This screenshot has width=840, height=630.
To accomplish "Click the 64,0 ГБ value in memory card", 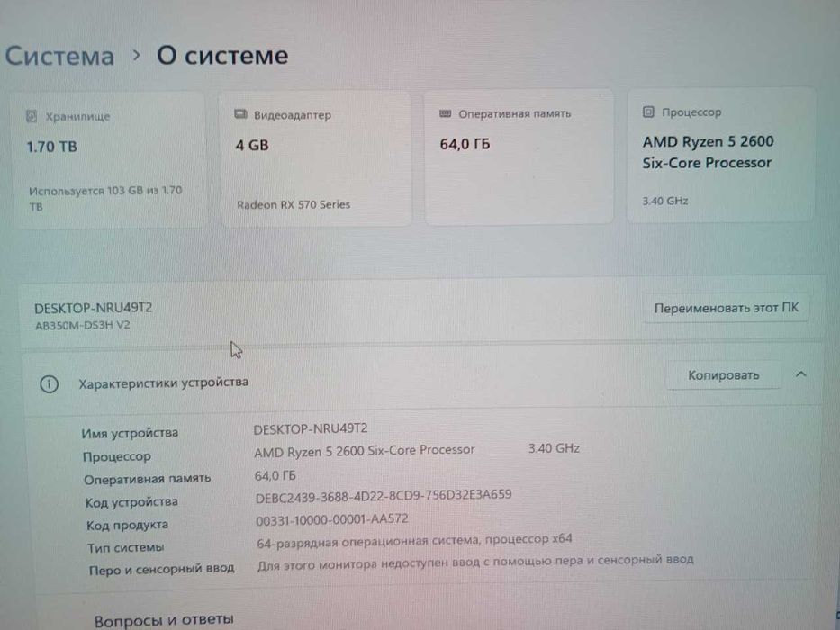I will (465, 144).
